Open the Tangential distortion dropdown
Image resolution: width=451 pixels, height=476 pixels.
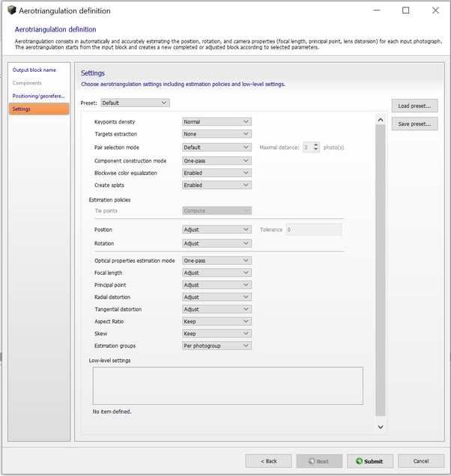click(217, 309)
